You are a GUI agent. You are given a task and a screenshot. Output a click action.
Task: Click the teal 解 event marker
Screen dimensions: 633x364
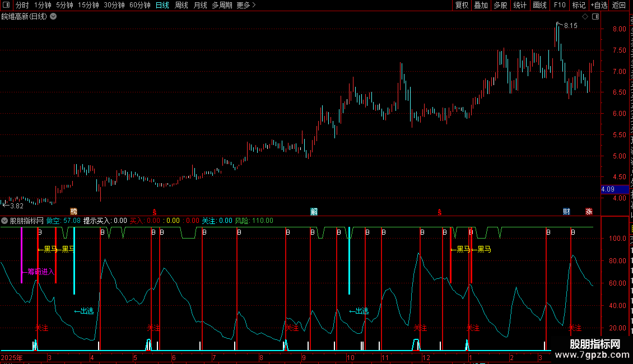point(314,212)
